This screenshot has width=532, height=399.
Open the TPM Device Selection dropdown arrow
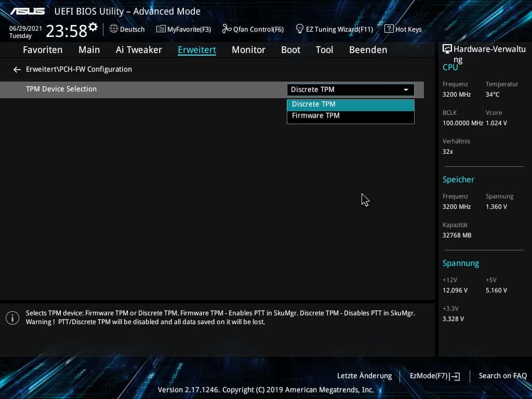coord(406,90)
